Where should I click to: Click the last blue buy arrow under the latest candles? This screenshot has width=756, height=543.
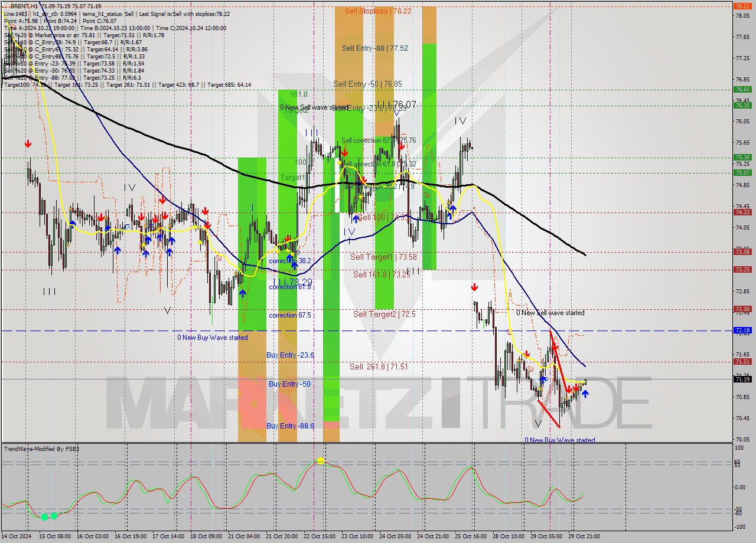tap(585, 393)
